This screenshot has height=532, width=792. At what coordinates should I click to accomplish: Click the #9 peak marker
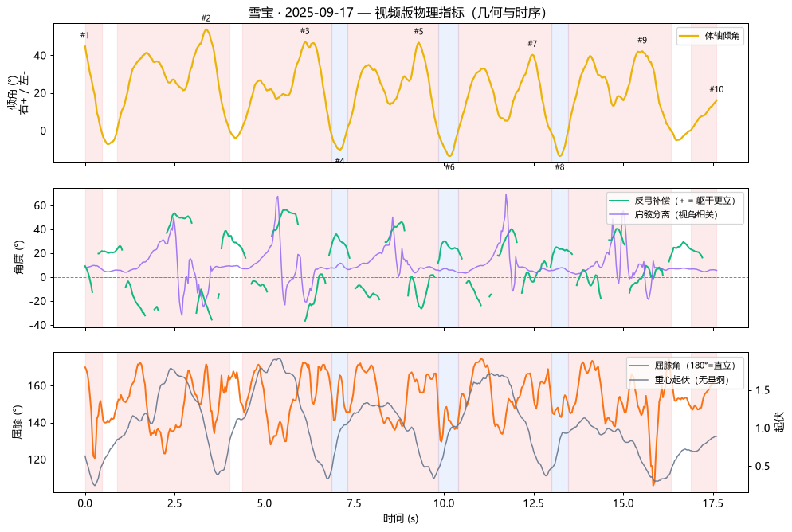pos(642,41)
